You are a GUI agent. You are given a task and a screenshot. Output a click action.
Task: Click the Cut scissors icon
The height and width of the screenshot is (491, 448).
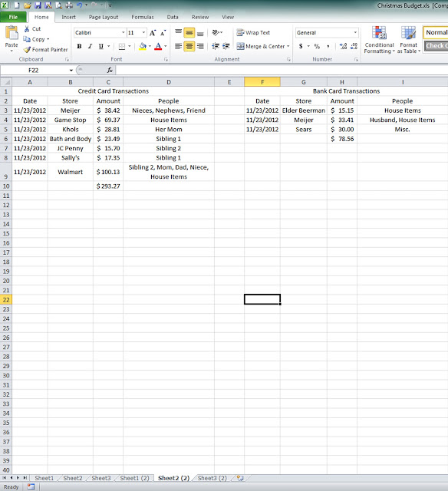pos(28,29)
